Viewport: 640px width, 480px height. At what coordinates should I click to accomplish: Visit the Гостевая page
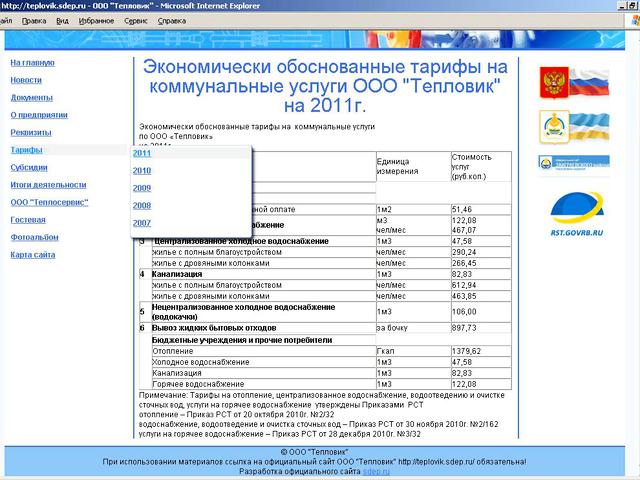(28, 220)
